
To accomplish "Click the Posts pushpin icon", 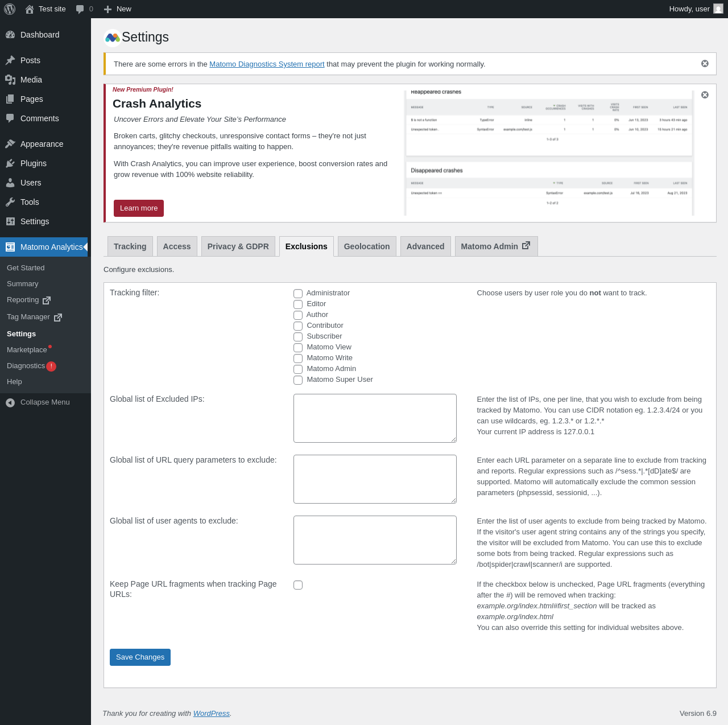I will pyautogui.click(x=10, y=60).
